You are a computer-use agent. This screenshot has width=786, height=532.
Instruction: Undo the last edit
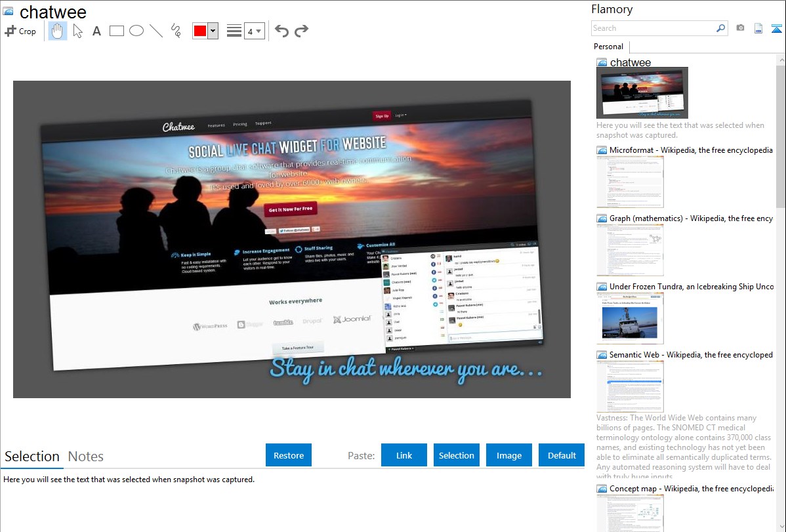[x=281, y=31]
